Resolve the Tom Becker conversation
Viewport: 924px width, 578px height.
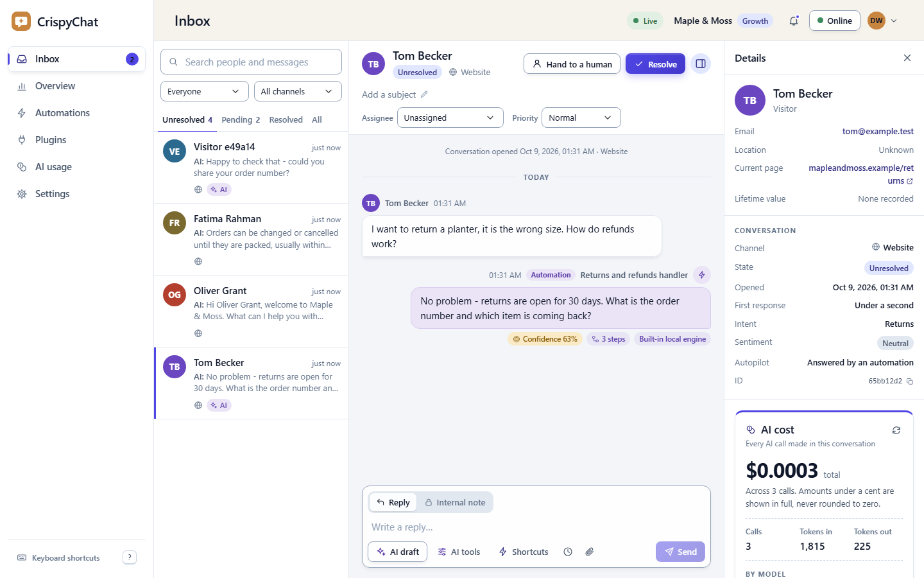tap(656, 64)
